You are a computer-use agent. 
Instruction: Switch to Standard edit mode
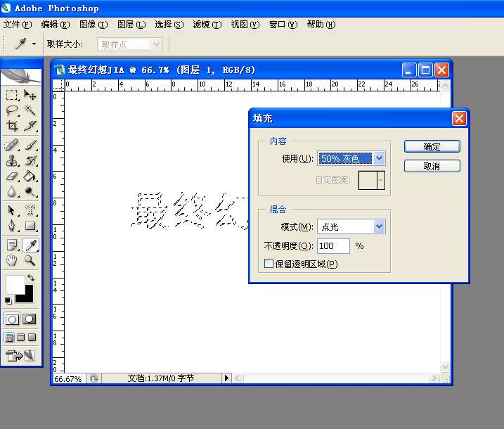(12, 319)
